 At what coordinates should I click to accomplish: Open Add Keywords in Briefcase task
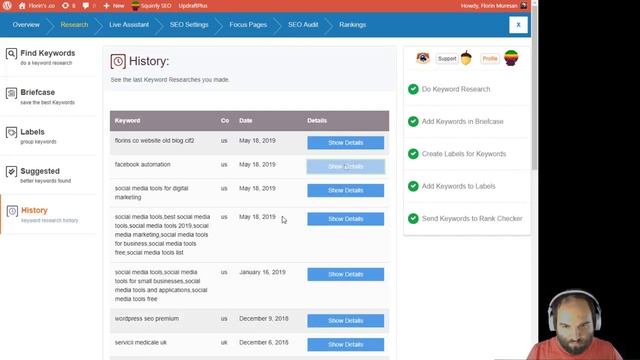point(462,121)
